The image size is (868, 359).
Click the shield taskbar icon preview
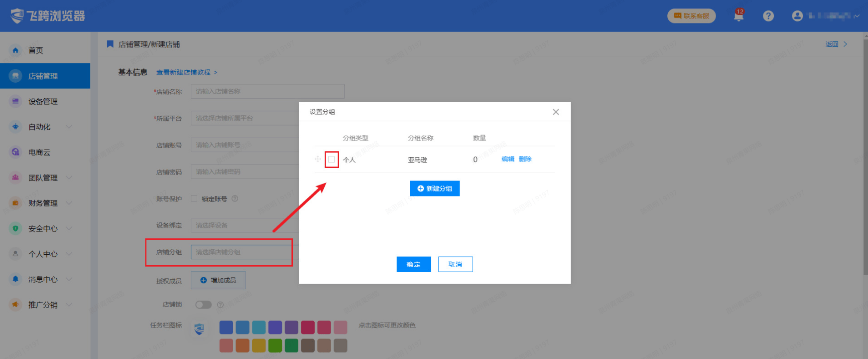pyautogui.click(x=199, y=329)
